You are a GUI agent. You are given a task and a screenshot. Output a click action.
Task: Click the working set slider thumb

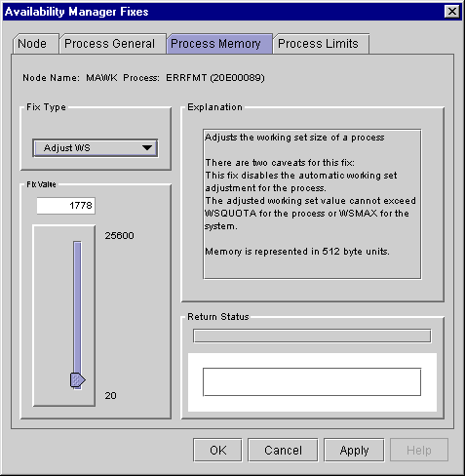pos(77,379)
